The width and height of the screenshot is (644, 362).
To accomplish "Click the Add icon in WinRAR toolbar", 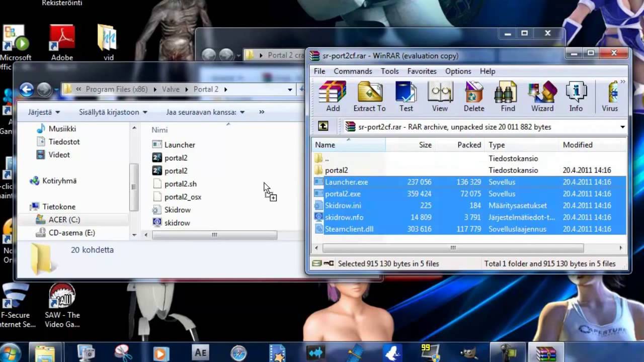I will [x=333, y=96].
